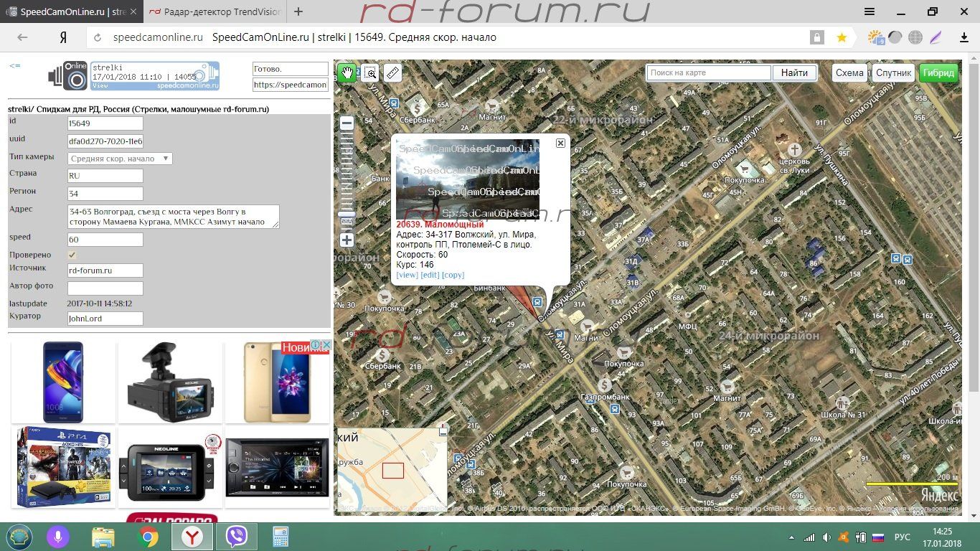Open Google Chrome from taskbar
The image size is (980, 551).
coord(148,537)
